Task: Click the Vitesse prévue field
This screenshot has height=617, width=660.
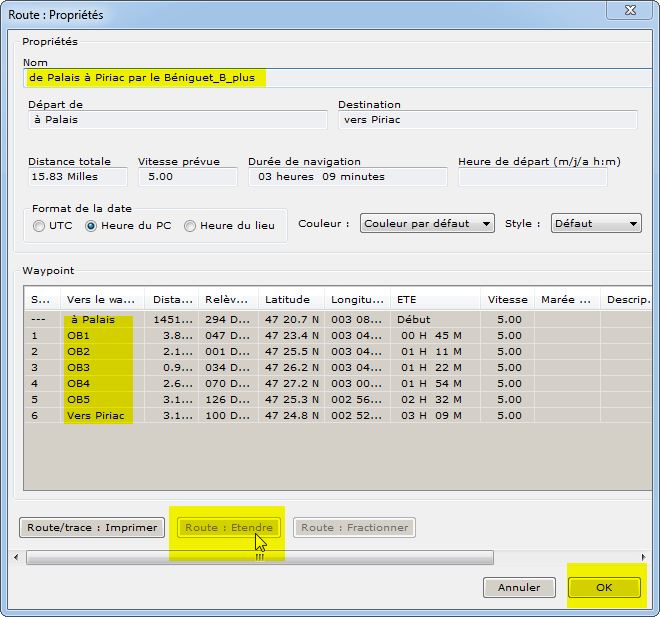Action: point(188,177)
